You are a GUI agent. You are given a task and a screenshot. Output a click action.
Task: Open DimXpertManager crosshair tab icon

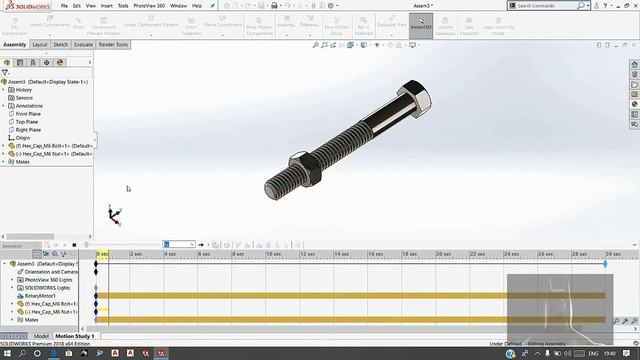pos(47,62)
